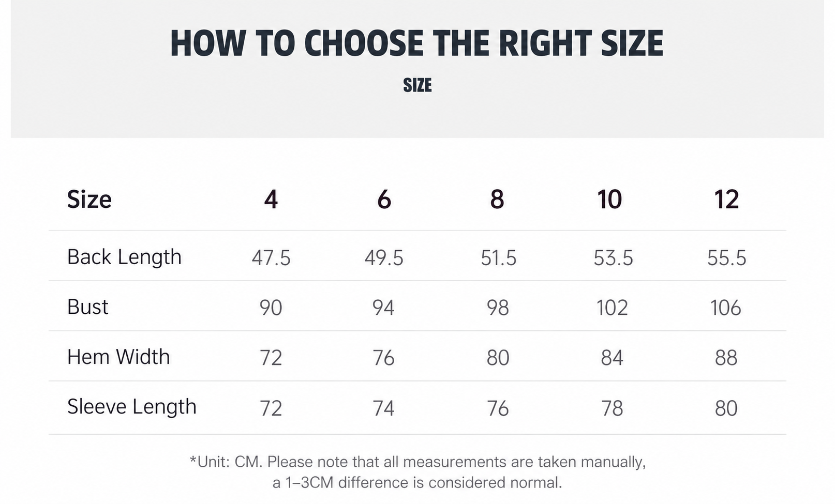This screenshot has width=835, height=504.
Task: Click the '*Unit: CM' measurement note
Action: tap(417, 472)
